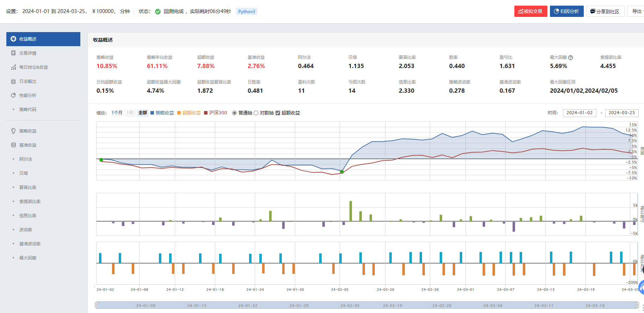Click the notepad icon for 日志输出

click(13, 81)
